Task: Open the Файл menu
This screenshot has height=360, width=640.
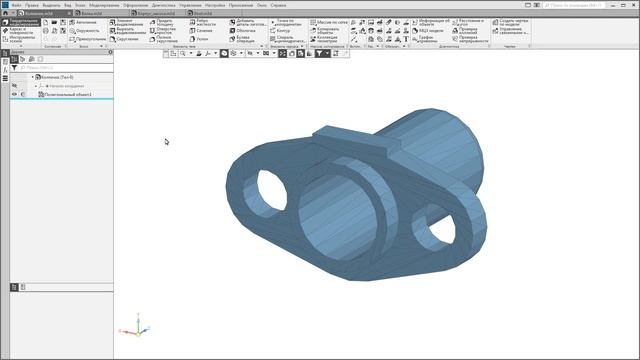Action: tap(16, 5)
